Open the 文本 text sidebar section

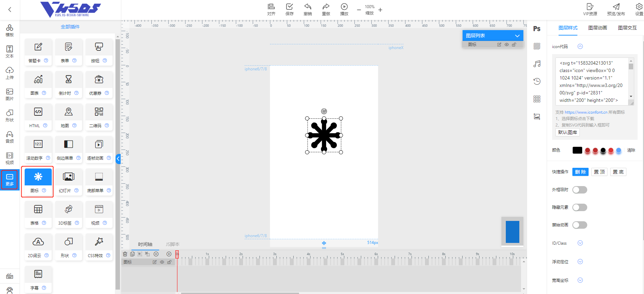[x=10, y=52]
